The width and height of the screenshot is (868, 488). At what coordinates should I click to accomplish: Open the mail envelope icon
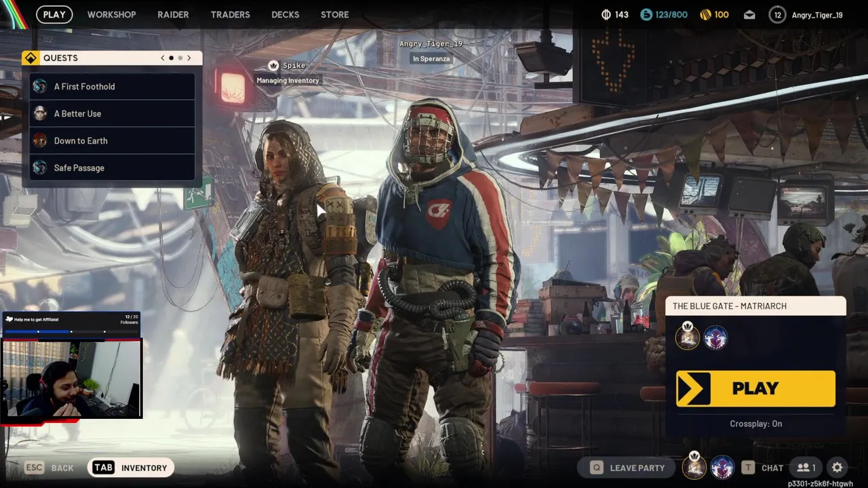(x=749, y=15)
